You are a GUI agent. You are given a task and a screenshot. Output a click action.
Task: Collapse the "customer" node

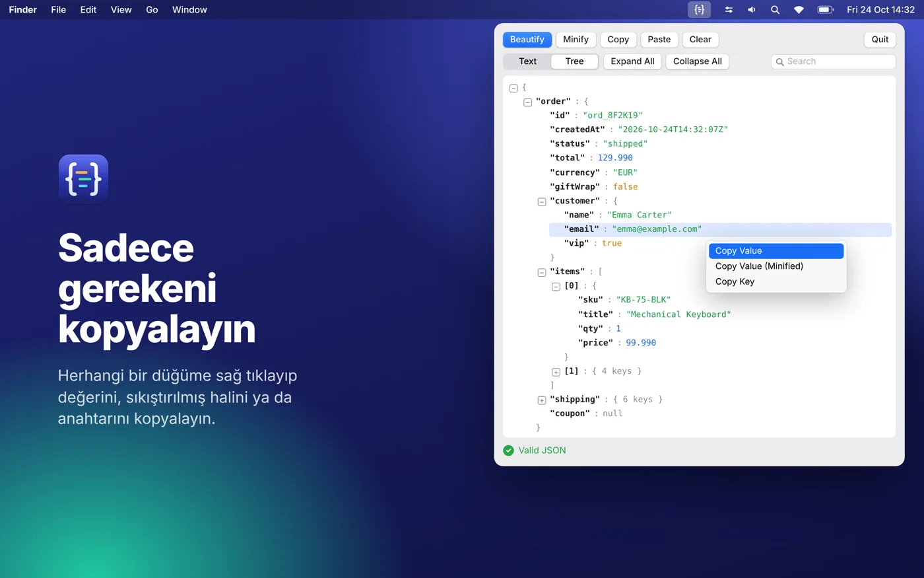point(542,202)
